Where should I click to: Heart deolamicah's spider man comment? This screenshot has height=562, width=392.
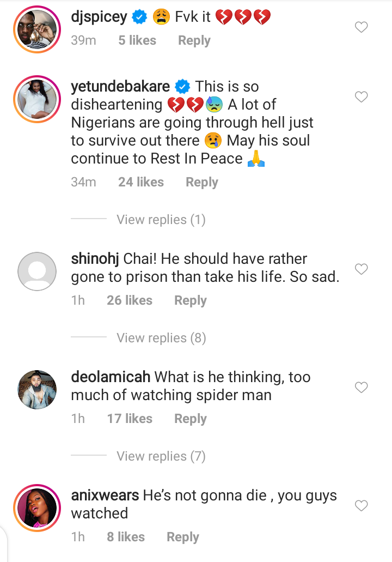[x=362, y=388]
